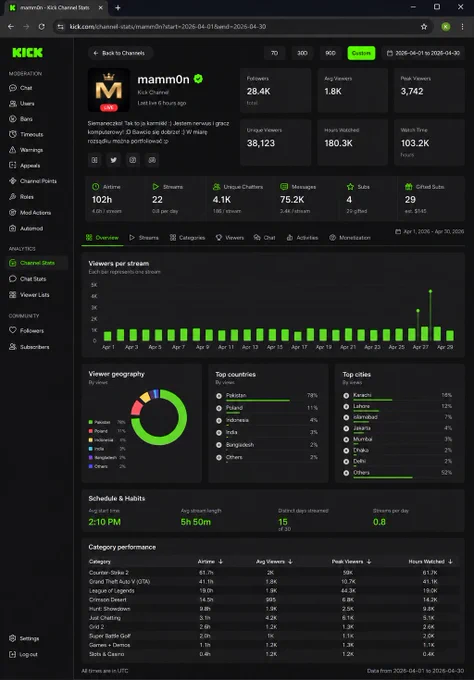Open Automod settings

tap(26, 228)
